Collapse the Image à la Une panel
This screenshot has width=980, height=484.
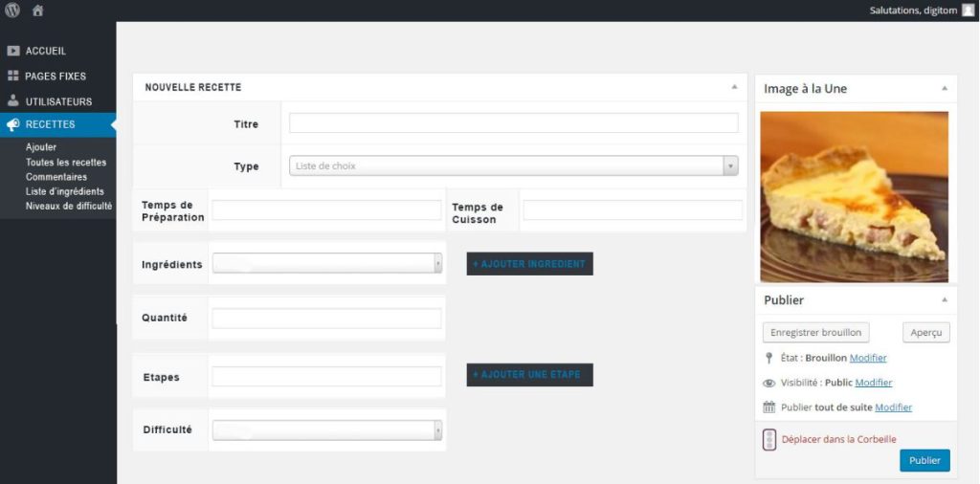tap(944, 89)
